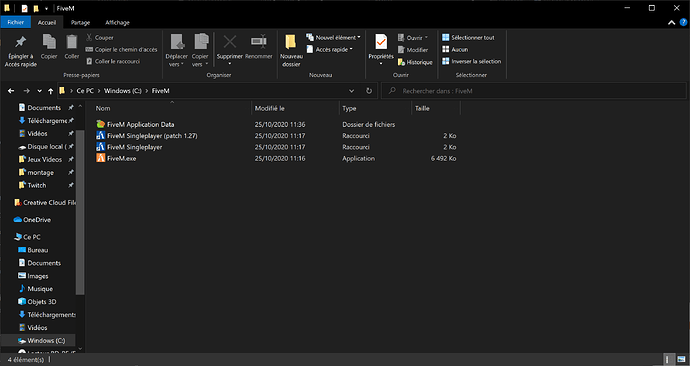This screenshot has height=366, width=690.
Task: Collapse the ribbon with the top-right chevron
Action: (672, 22)
